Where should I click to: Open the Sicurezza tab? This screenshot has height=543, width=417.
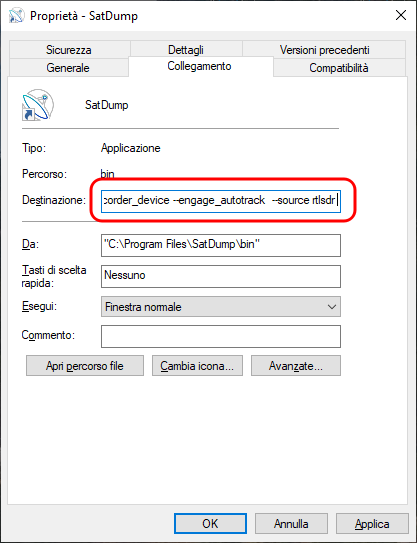(69, 50)
